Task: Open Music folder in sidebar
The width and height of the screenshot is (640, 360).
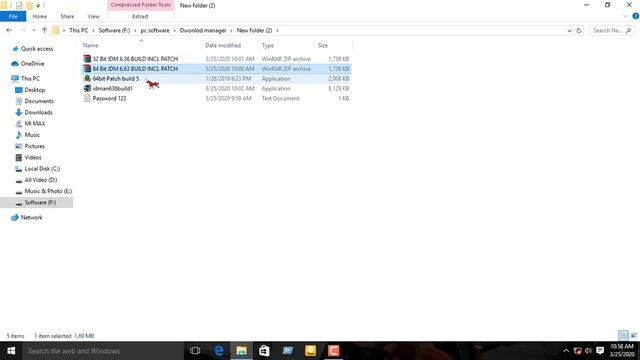Action: [x=32, y=135]
